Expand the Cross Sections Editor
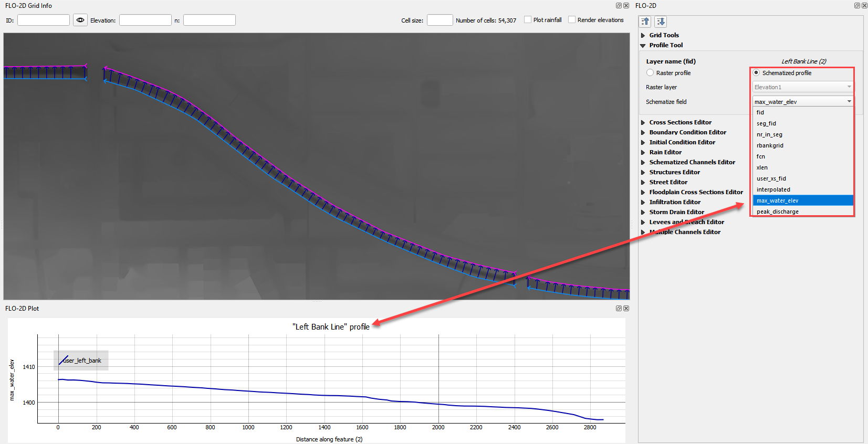The height and width of the screenshot is (444, 868). 643,122
